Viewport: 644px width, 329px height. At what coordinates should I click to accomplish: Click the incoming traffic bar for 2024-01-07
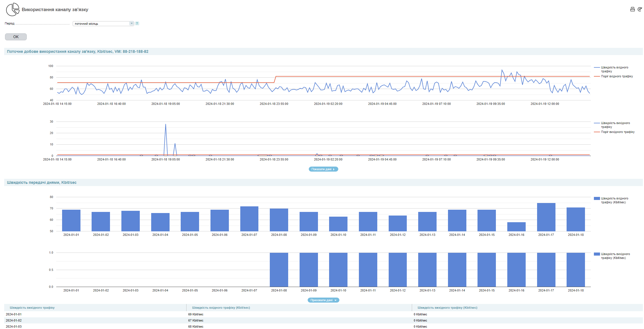point(249,219)
